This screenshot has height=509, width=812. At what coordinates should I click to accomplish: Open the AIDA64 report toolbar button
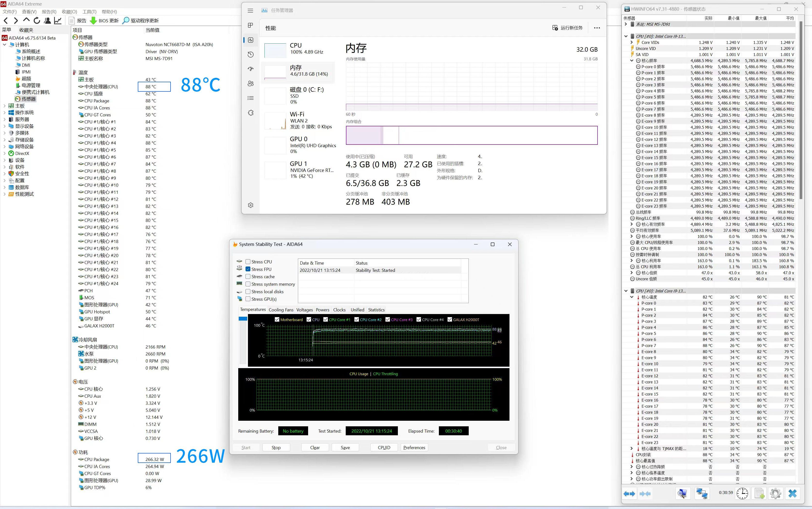point(77,21)
